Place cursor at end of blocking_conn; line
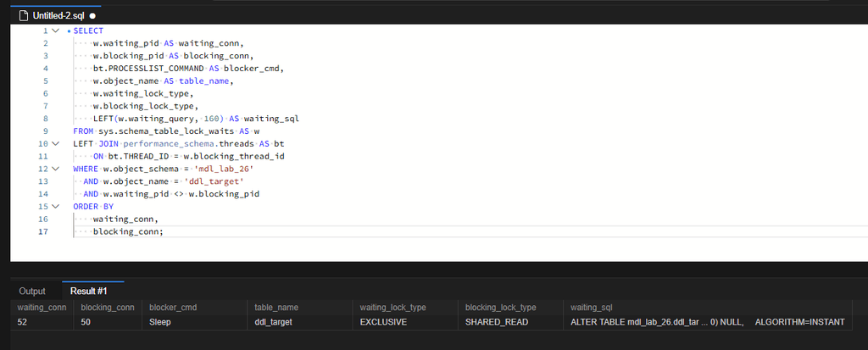Screen dimensions: 868x350 (164, 231)
